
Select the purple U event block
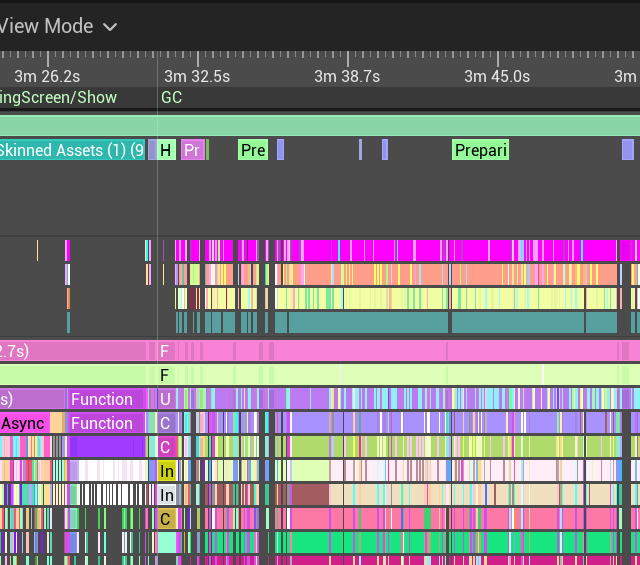click(165, 399)
